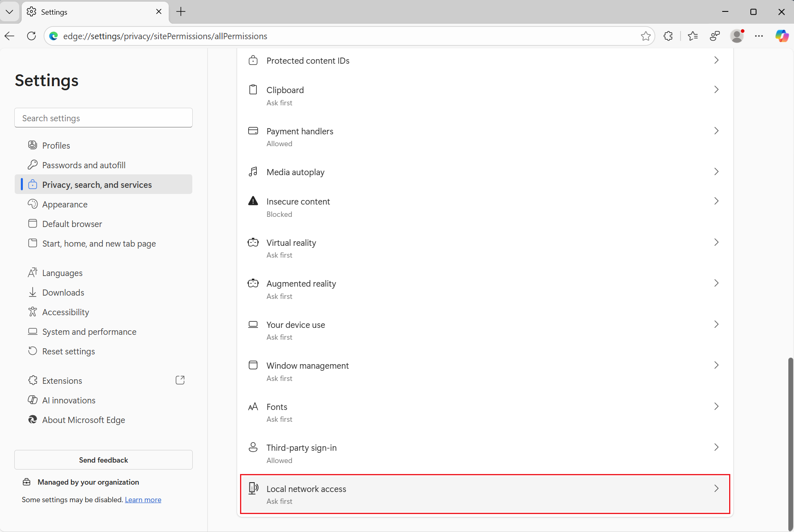Click the address bar URL
Viewport: 794px width, 532px height.
pyautogui.click(x=165, y=36)
